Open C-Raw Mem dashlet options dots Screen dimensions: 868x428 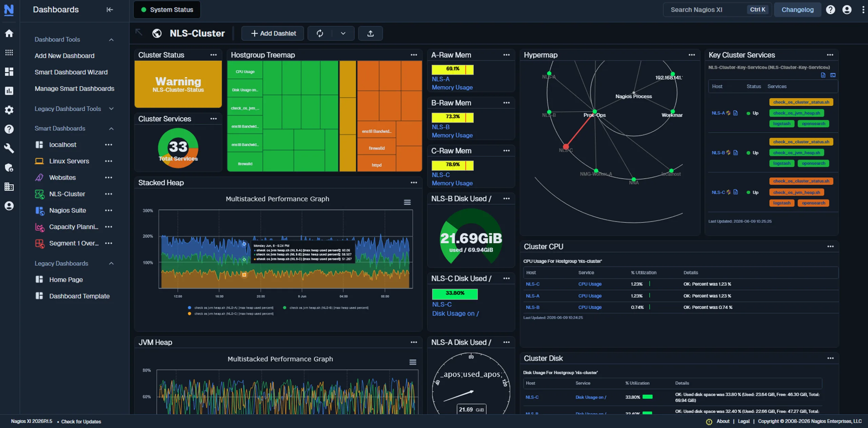click(x=506, y=151)
